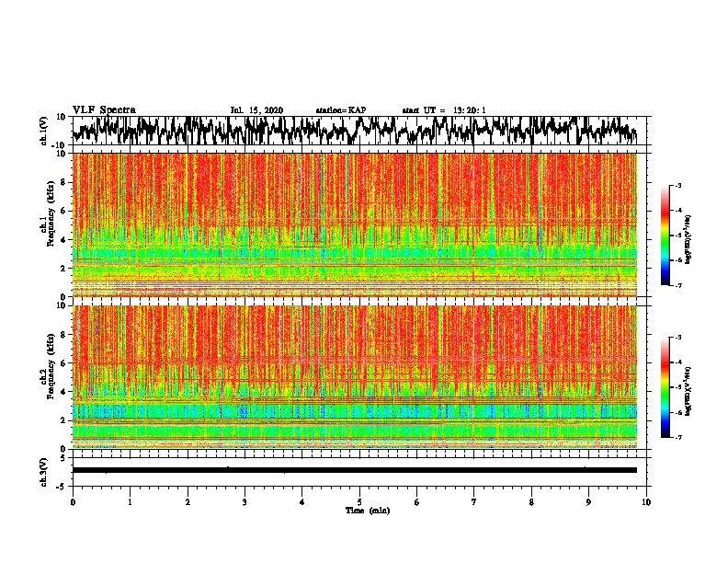Click the log(PSD) label beside ch.1 color bar
728x563 pixels.
click(x=688, y=240)
